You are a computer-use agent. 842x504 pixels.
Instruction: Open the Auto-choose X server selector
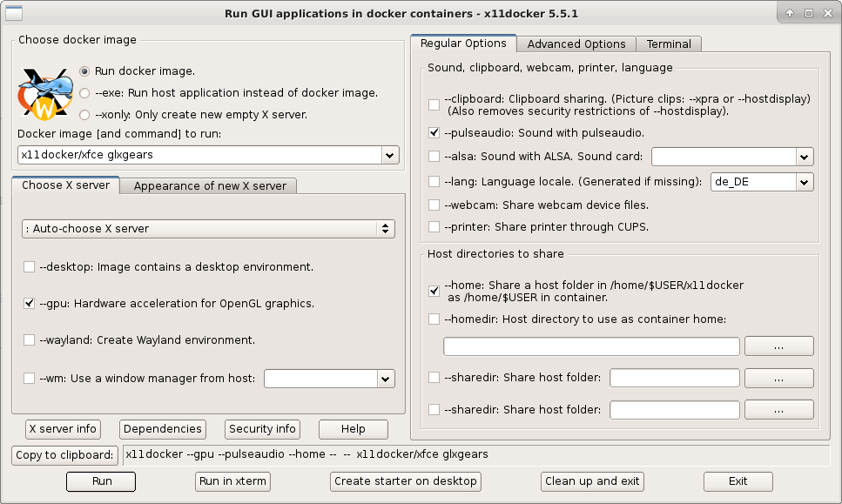tap(208, 229)
